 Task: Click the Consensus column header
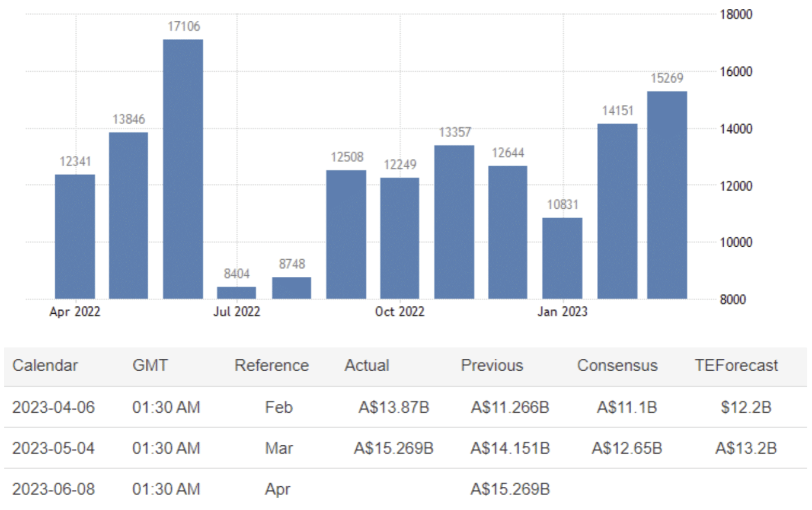617,365
